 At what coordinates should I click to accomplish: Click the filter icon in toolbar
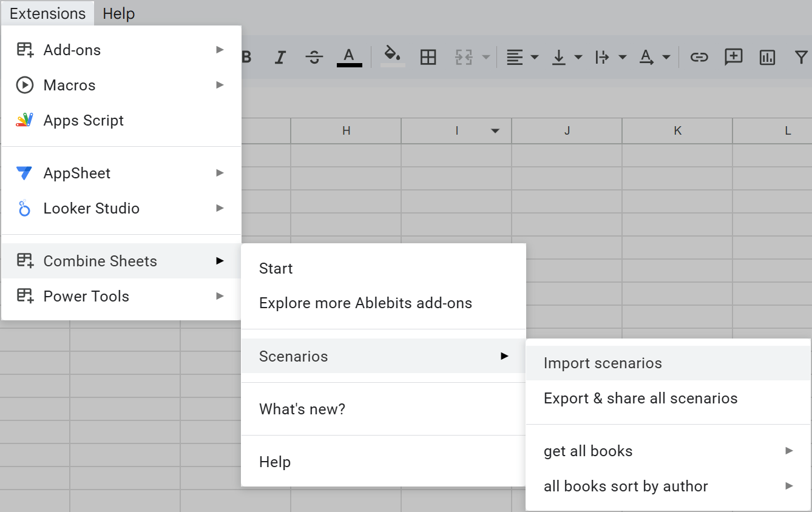click(x=801, y=58)
